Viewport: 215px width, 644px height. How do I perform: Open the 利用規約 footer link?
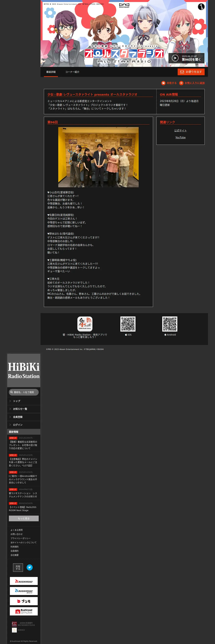(x=15, y=547)
